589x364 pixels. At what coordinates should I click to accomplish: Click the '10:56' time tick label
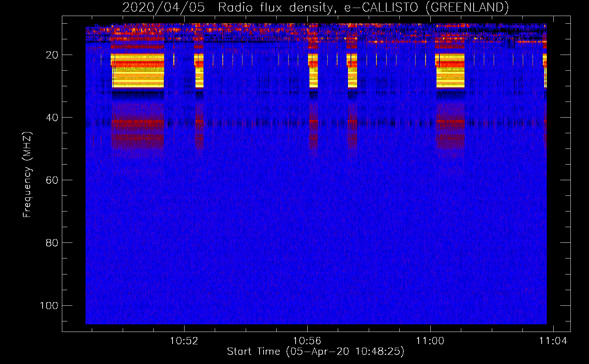click(x=307, y=341)
